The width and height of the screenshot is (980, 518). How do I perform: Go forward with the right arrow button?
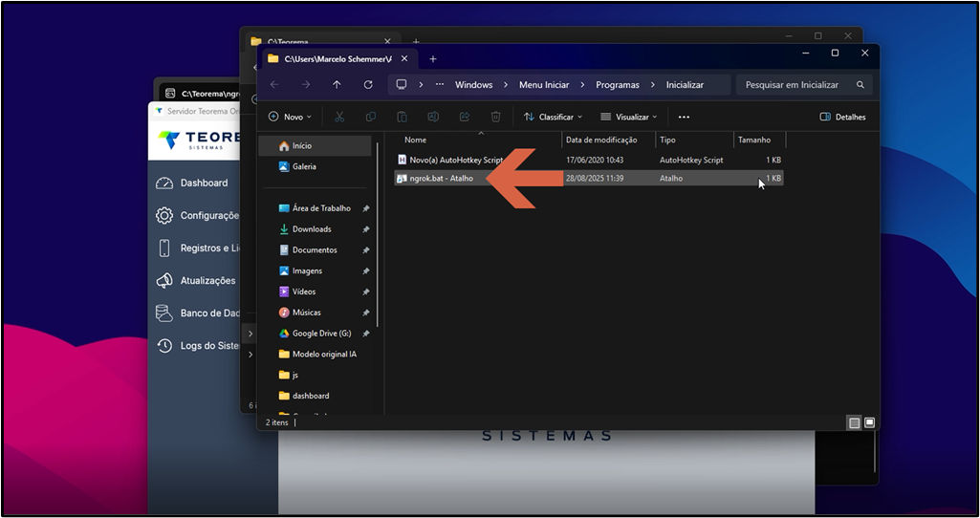point(306,84)
